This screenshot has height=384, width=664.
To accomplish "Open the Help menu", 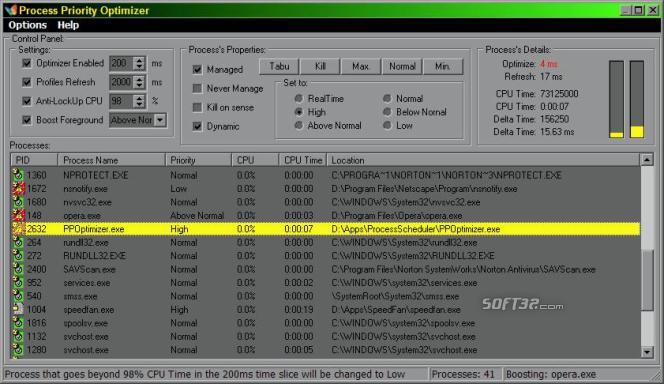I will tap(68, 25).
